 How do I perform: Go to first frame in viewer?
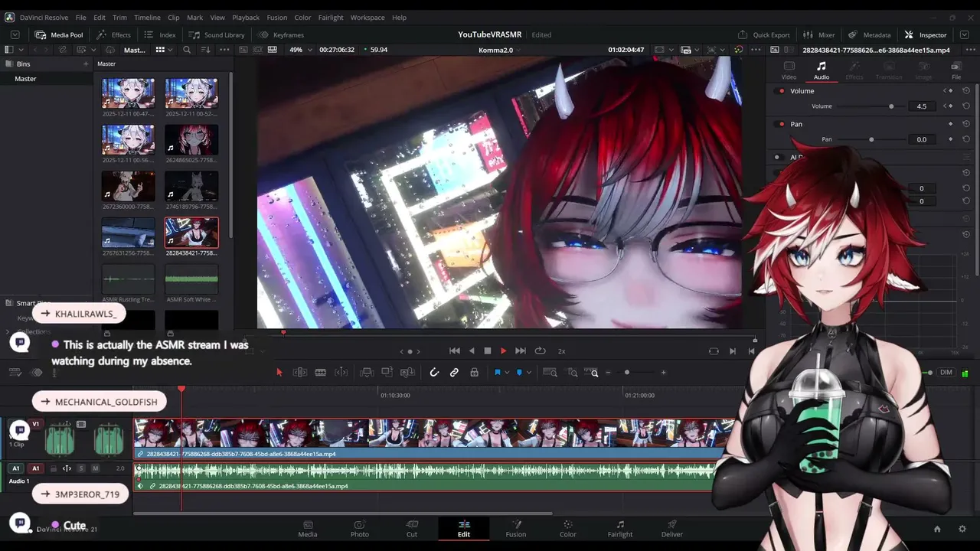coord(455,350)
